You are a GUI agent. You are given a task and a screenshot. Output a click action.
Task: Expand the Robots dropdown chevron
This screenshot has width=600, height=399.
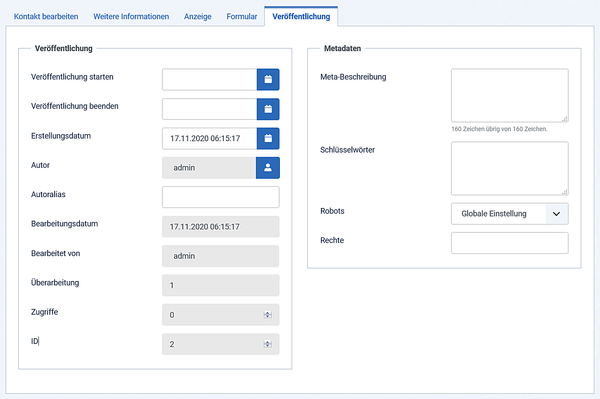(x=556, y=213)
